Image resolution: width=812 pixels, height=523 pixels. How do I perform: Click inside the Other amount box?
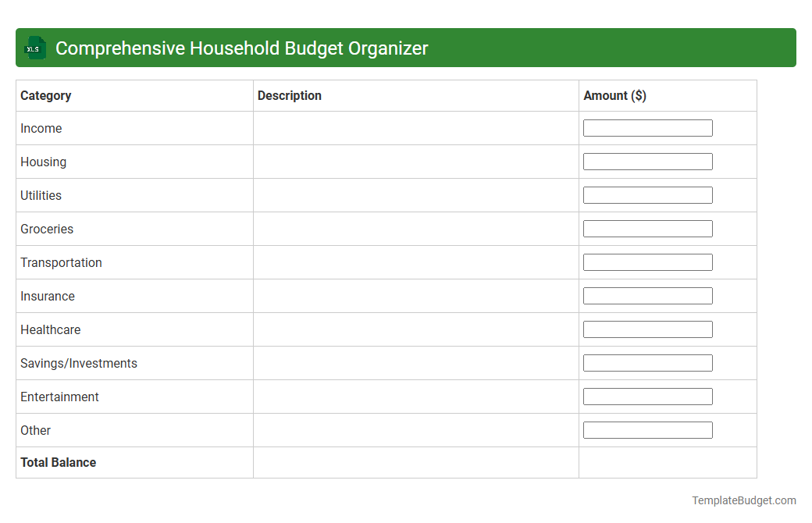tap(647, 429)
